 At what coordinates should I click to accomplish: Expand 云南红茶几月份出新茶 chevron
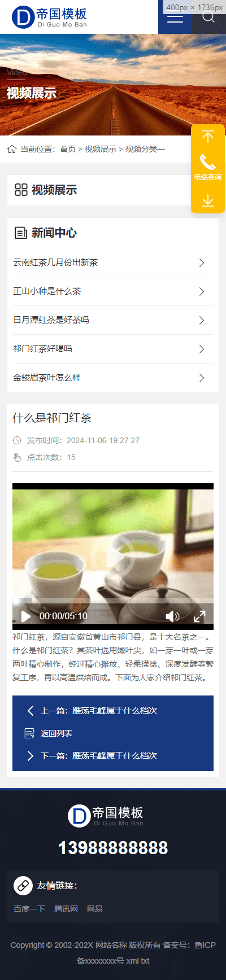pos(202,262)
